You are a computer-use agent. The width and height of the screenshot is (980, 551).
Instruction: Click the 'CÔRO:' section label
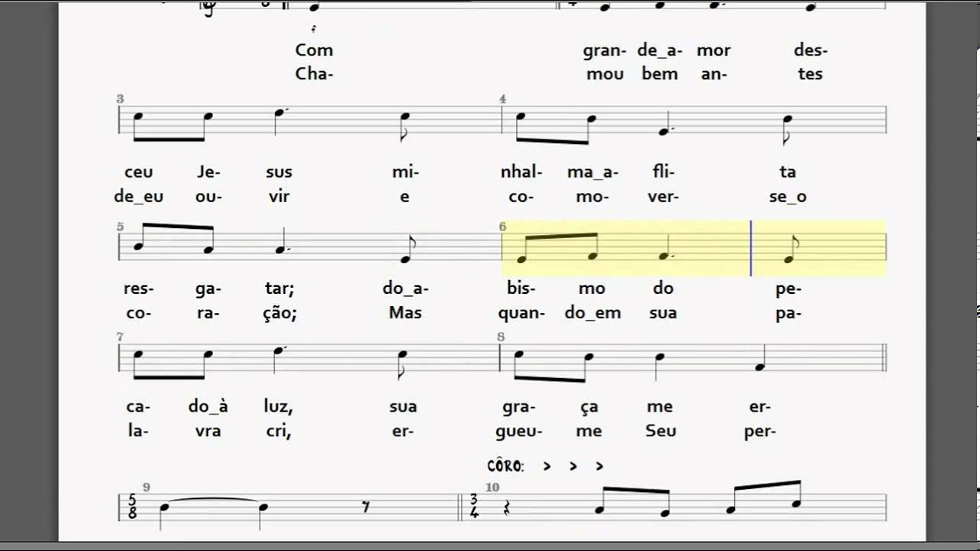tap(505, 466)
